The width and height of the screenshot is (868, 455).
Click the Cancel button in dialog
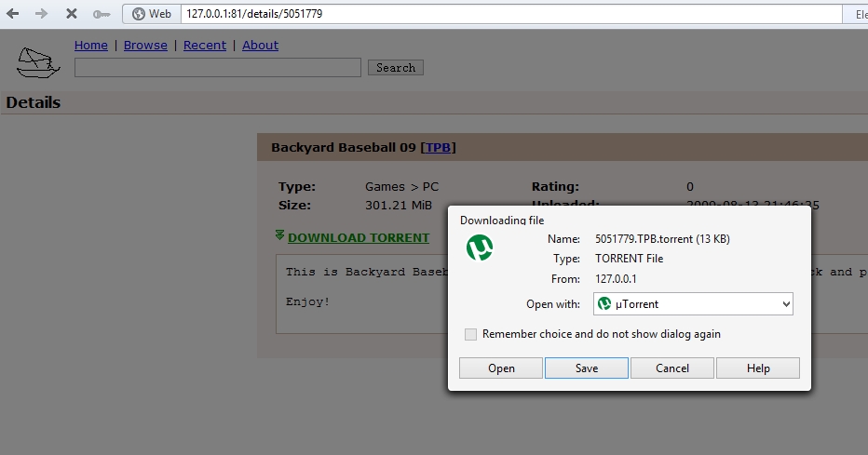[x=672, y=368]
